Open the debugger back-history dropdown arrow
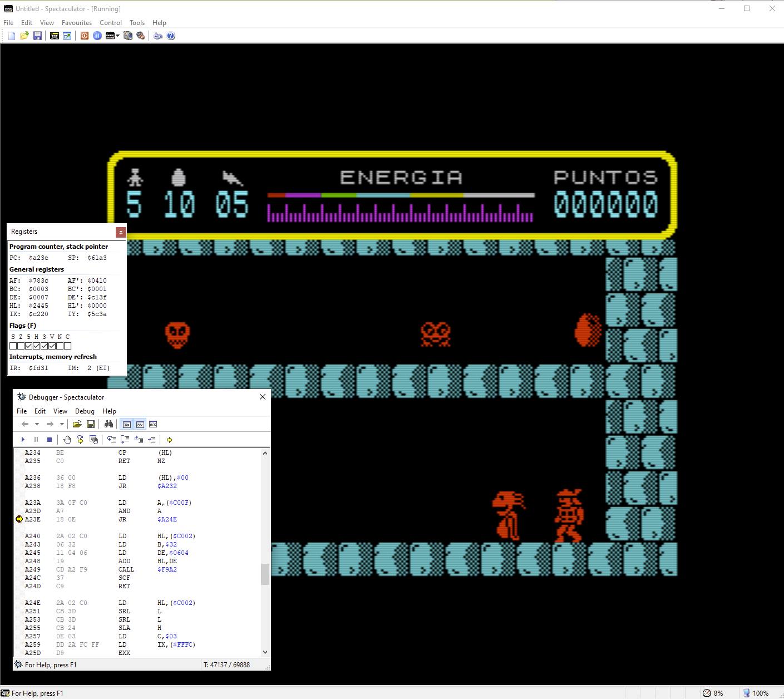Viewport: 784px width, 699px height. pyautogui.click(x=37, y=424)
